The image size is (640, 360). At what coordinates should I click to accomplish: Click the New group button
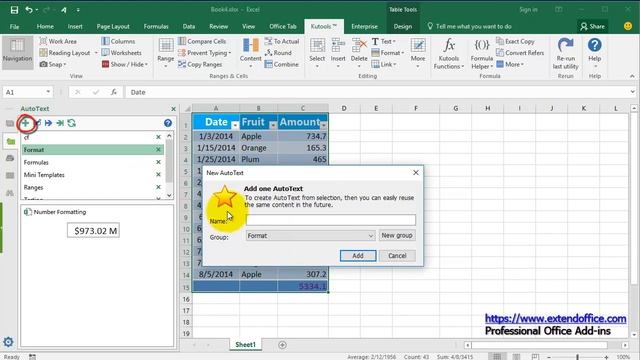[397, 236]
